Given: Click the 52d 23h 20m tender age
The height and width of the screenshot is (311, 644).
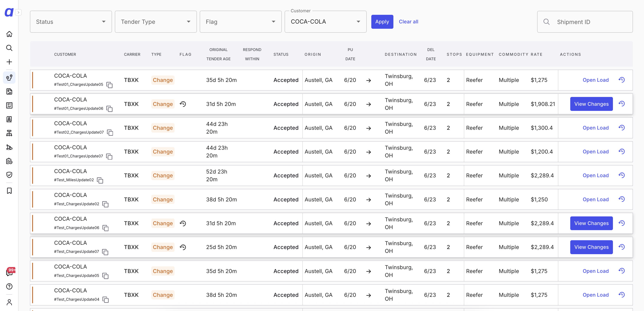Looking at the screenshot, I should point(217,175).
